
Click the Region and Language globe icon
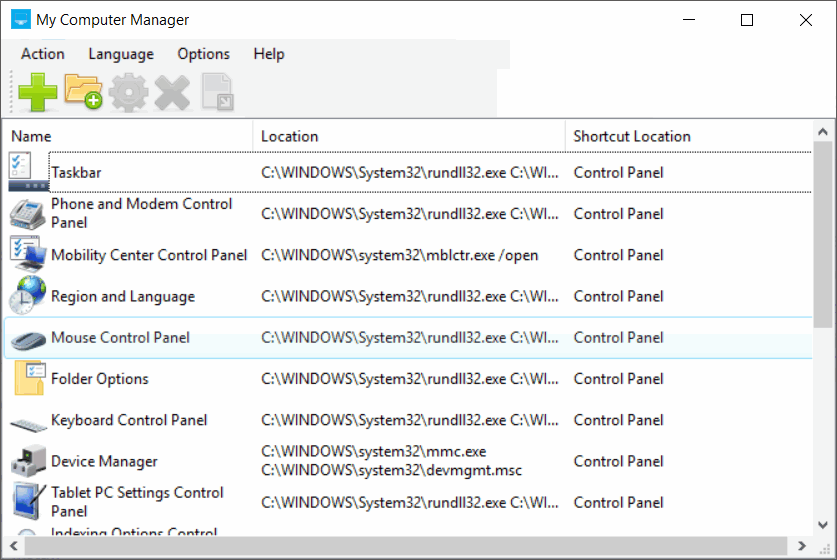pyautogui.click(x=27, y=296)
